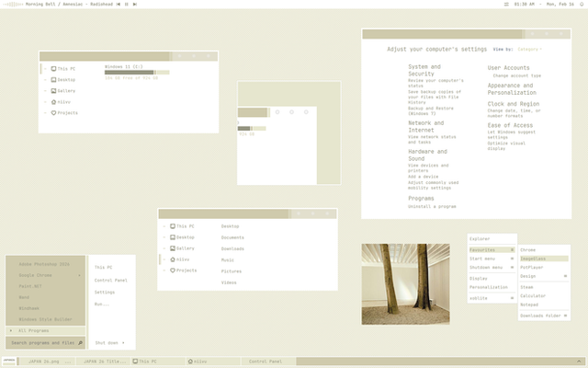Image resolution: width=588 pixels, height=368 pixels.
Task: Open the settings icon beside the clock
Action: (x=506, y=4)
